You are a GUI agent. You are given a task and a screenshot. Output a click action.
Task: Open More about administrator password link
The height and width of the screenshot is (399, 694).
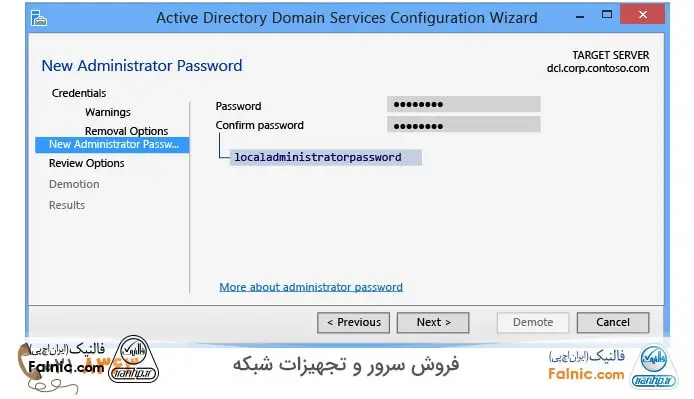(311, 287)
